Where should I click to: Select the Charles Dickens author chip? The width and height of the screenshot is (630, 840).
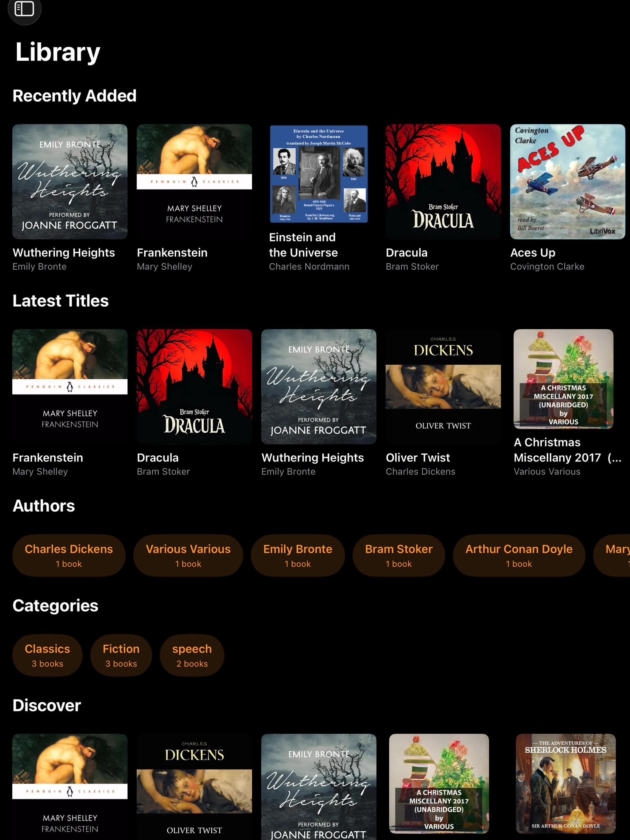69,556
